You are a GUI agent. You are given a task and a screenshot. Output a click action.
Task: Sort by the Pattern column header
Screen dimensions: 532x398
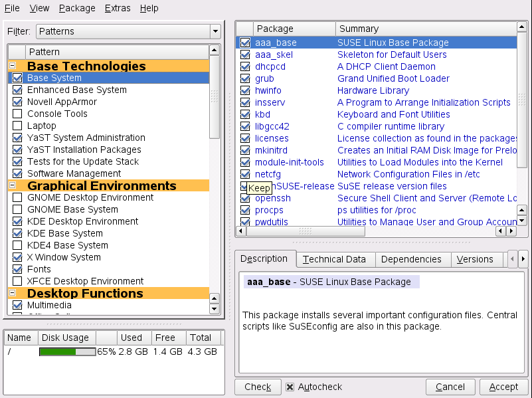[x=118, y=52]
